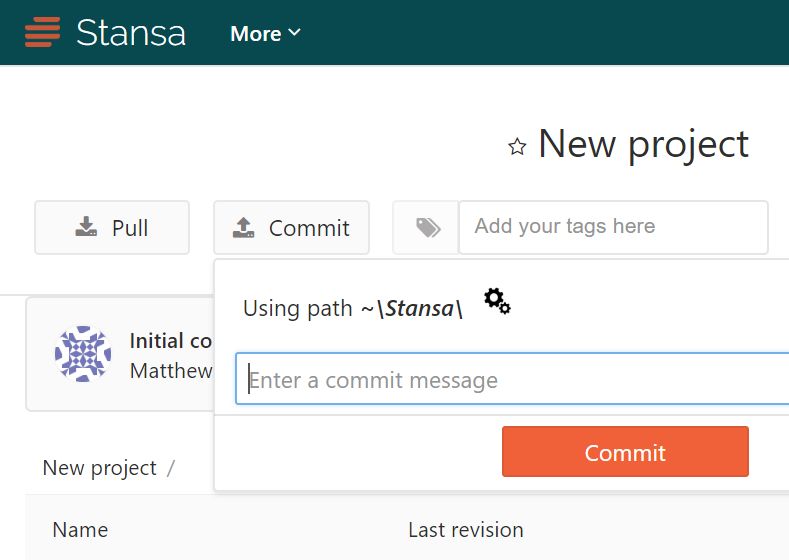Sort by the Last revision column header

(x=466, y=530)
